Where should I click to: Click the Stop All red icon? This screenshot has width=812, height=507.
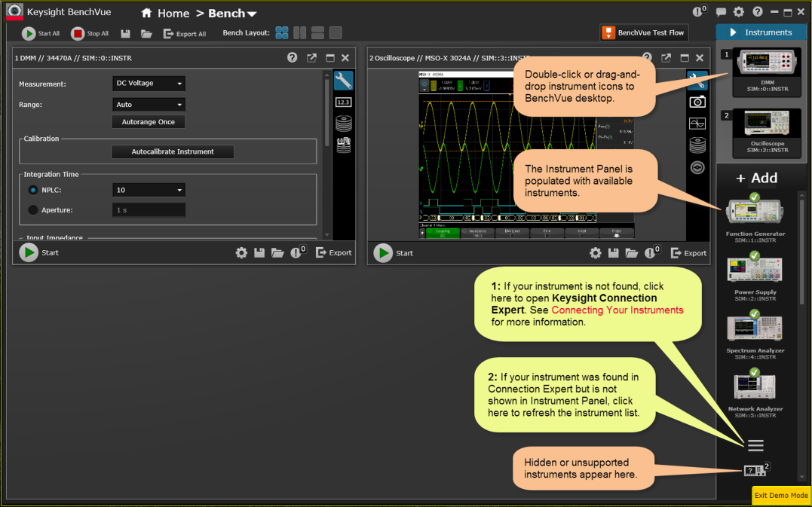click(78, 34)
